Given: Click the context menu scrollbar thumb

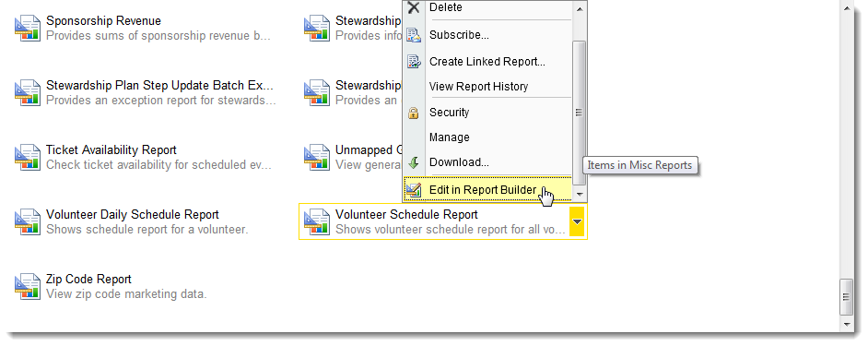Looking at the screenshot, I should pos(579,113).
